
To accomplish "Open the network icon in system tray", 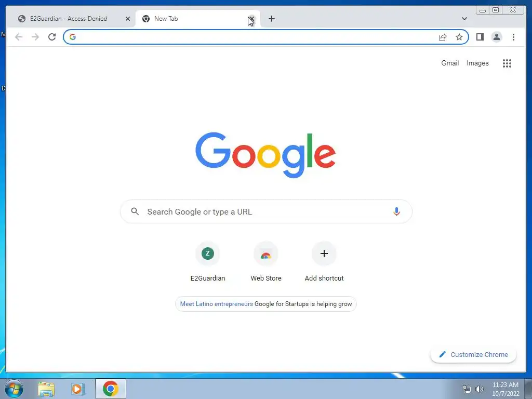I will [x=467, y=389].
